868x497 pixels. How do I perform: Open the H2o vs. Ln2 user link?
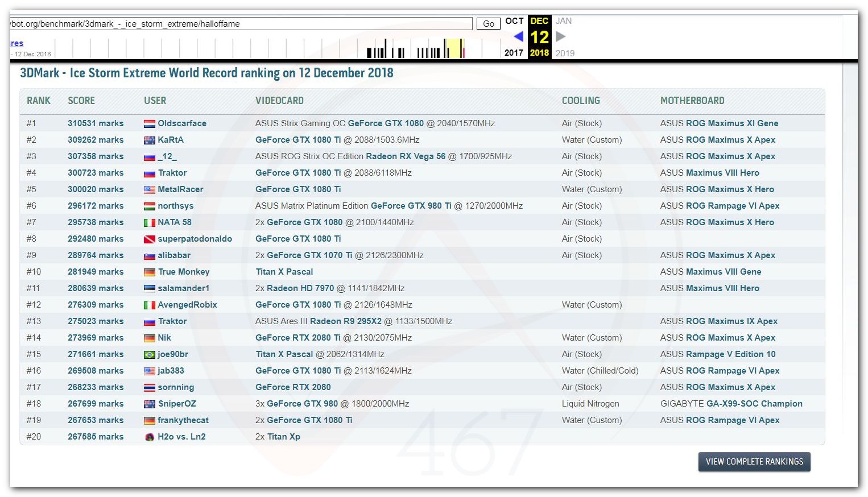[181, 437]
